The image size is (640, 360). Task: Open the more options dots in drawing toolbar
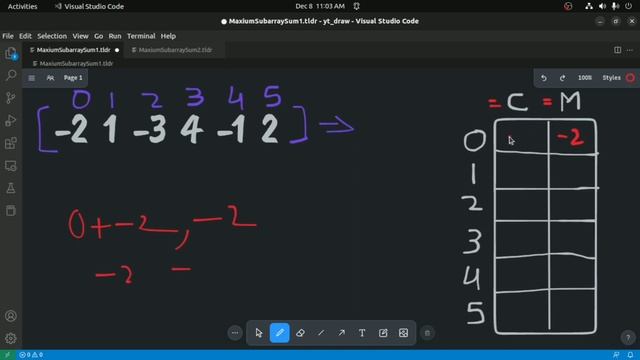(x=235, y=333)
